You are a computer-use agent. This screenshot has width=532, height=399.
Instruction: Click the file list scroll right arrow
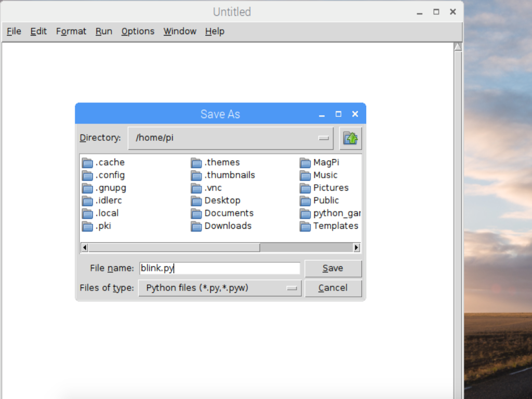pos(356,248)
